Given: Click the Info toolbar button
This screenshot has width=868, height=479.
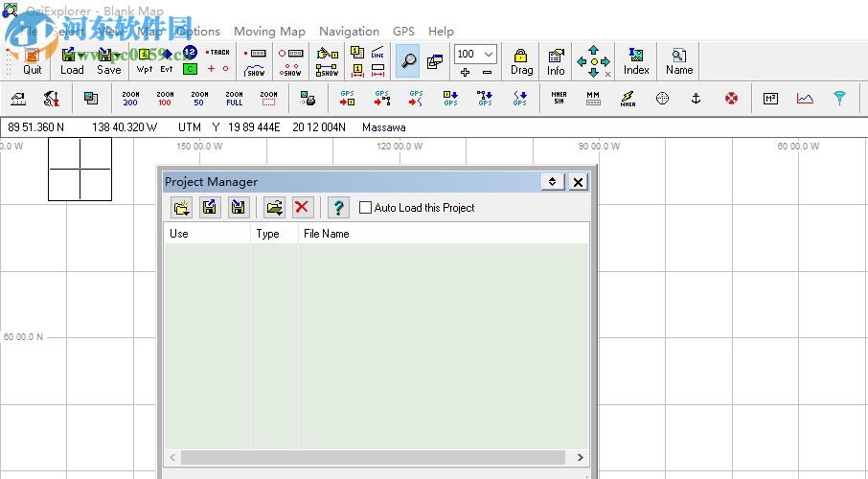Looking at the screenshot, I should 556,61.
